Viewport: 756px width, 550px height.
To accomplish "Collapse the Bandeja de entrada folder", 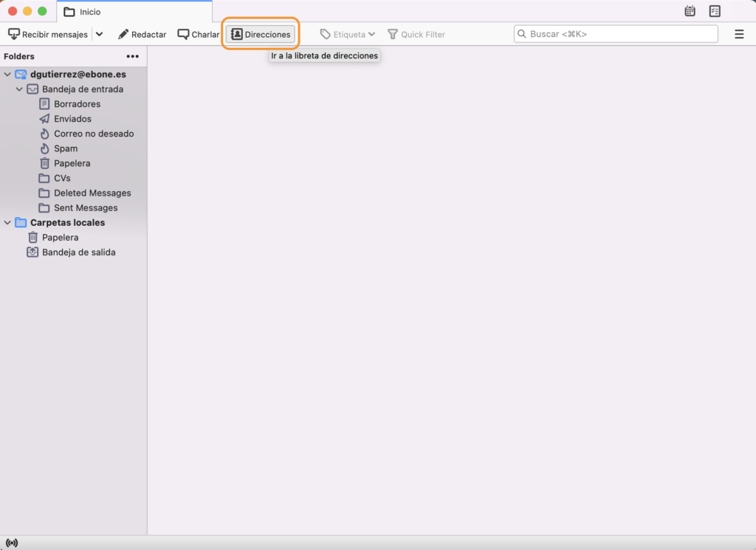I will 20,89.
